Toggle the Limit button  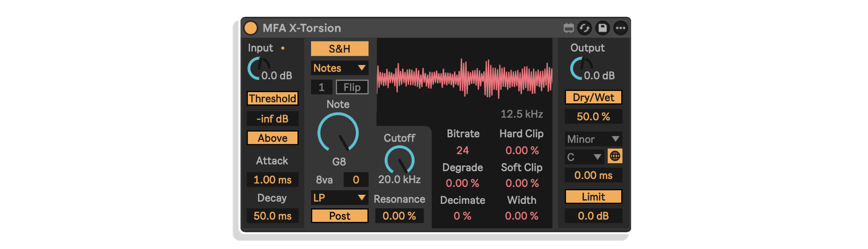(594, 197)
